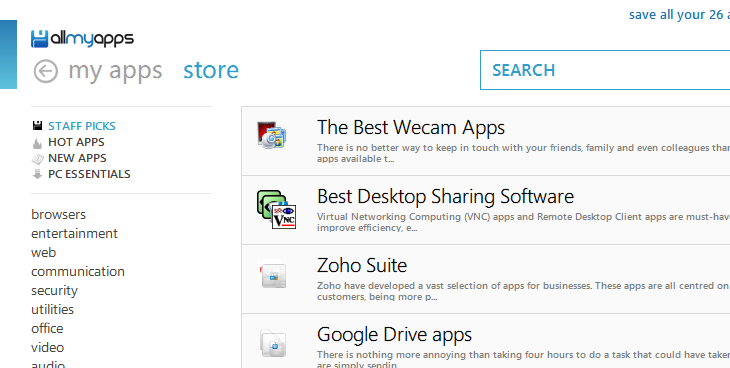Click the 'There is nothing more annoying' description

click(x=523, y=360)
